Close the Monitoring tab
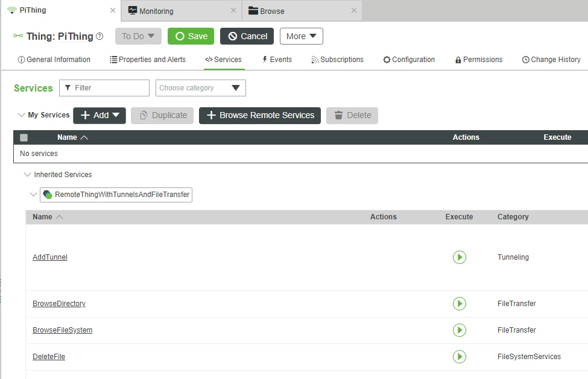Viewport: 588px width, 379px height. pyautogui.click(x=233, y=10)
